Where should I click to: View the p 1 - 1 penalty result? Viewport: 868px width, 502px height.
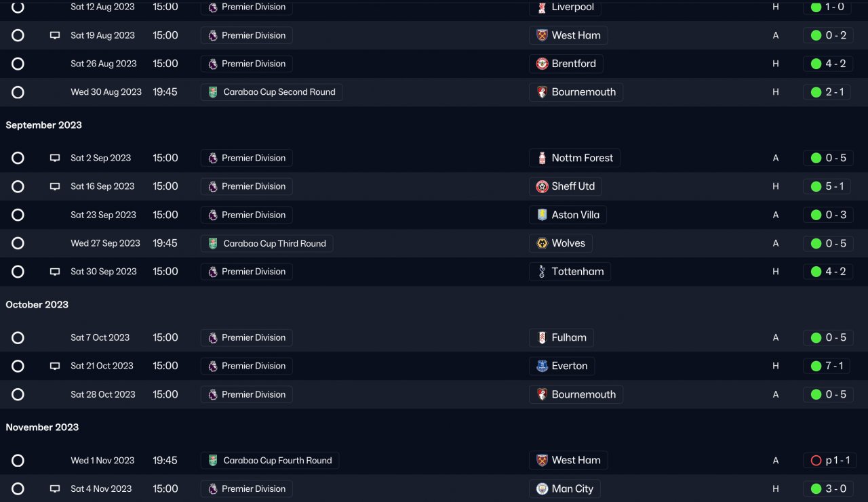pyautogui.click(x=830, y=461)
